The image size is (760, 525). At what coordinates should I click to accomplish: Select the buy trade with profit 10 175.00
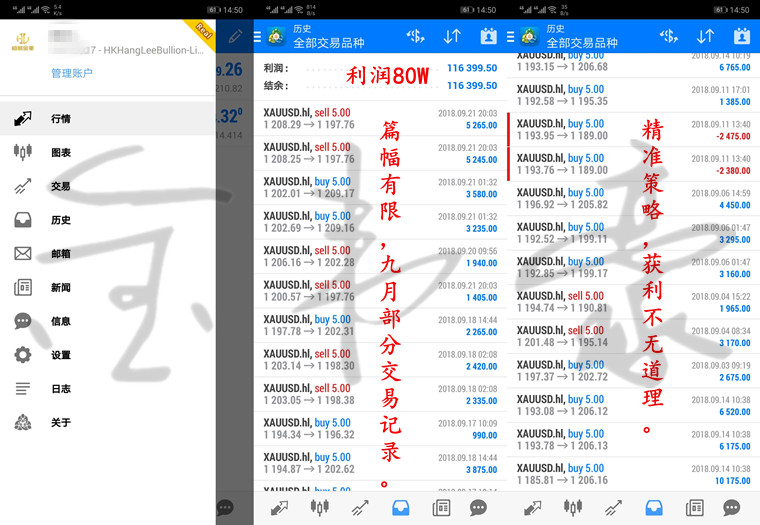[x=633, y=474]
